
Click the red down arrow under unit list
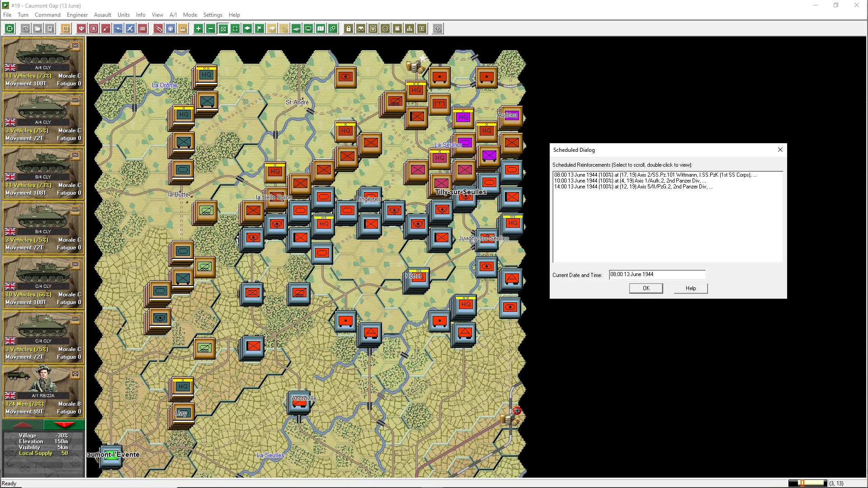tap(64, 425)
